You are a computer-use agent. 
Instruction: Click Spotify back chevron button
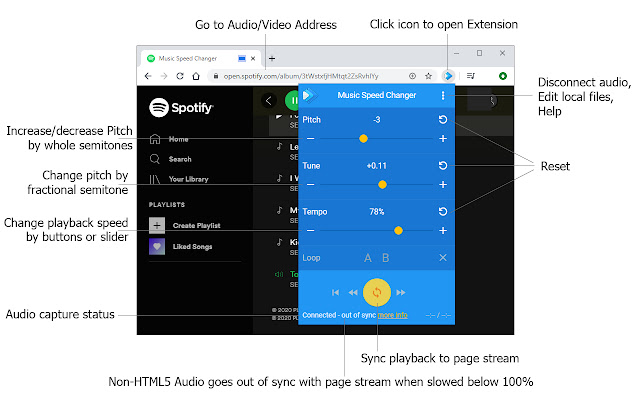coord(269,100)
